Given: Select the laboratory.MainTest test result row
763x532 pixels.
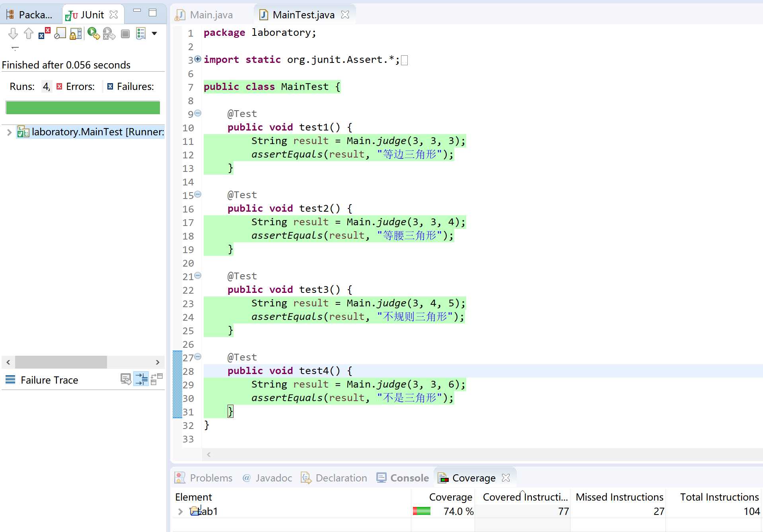Looking at the screenshot, I should click(x=91, y=132).
